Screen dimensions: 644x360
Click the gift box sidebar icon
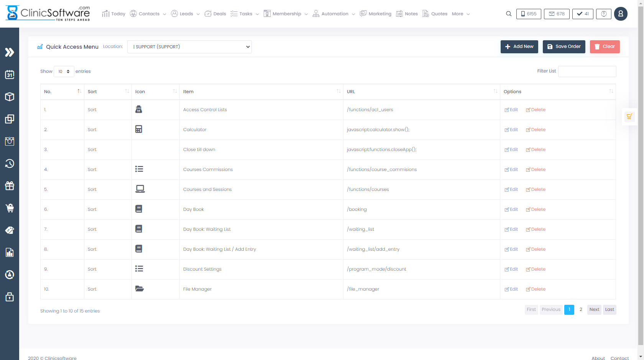coord(10,186)
